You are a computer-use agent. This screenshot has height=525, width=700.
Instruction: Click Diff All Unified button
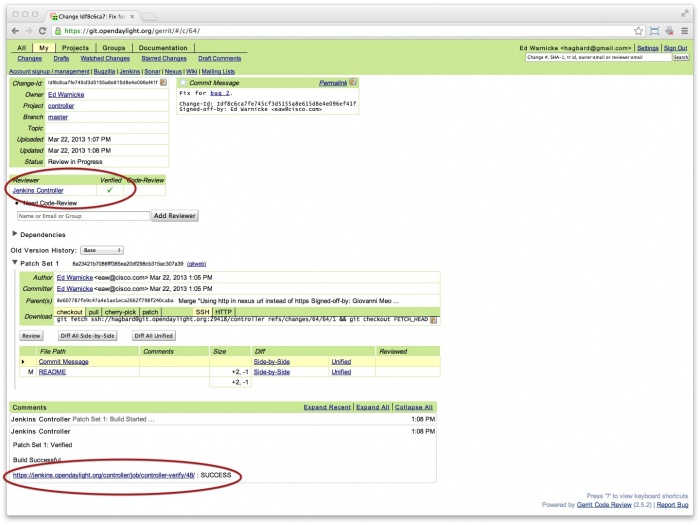tap(154, 336)
